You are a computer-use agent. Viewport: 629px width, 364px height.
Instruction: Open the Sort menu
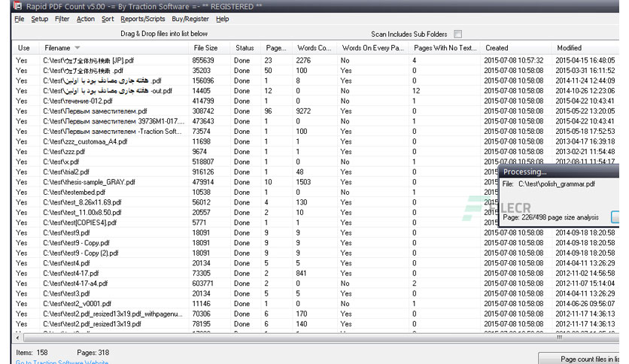(108, 19)
